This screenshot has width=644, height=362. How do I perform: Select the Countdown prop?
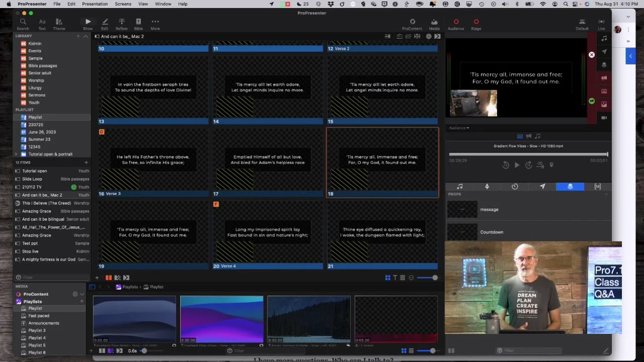pyautogui.click(x=491, y=232)
